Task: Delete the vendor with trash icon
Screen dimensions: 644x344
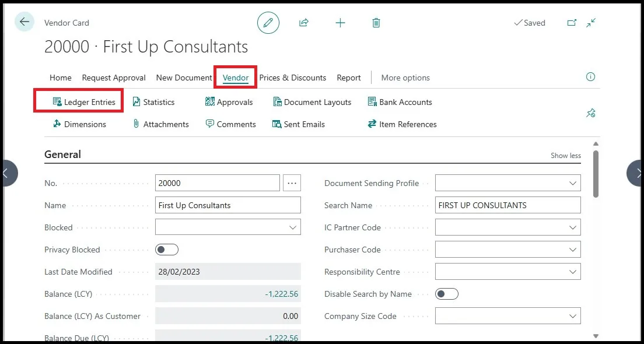Action: tap(376, 23)
